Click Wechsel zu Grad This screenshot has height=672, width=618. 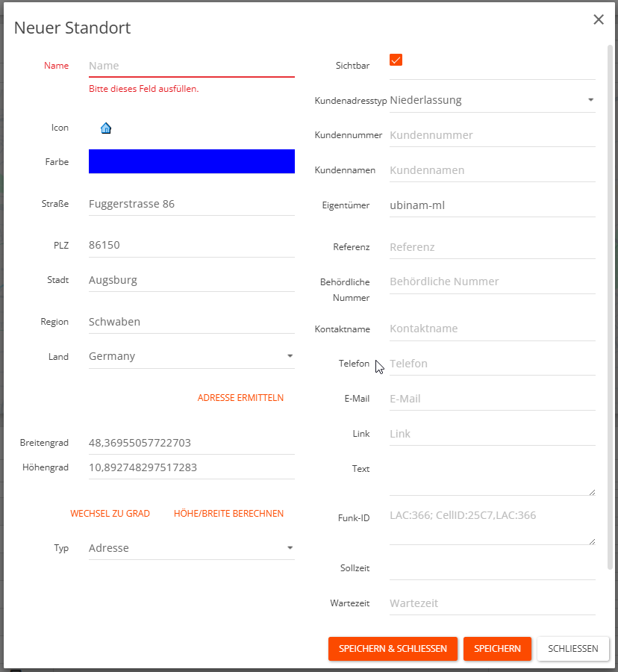click(x=110, y=514)
